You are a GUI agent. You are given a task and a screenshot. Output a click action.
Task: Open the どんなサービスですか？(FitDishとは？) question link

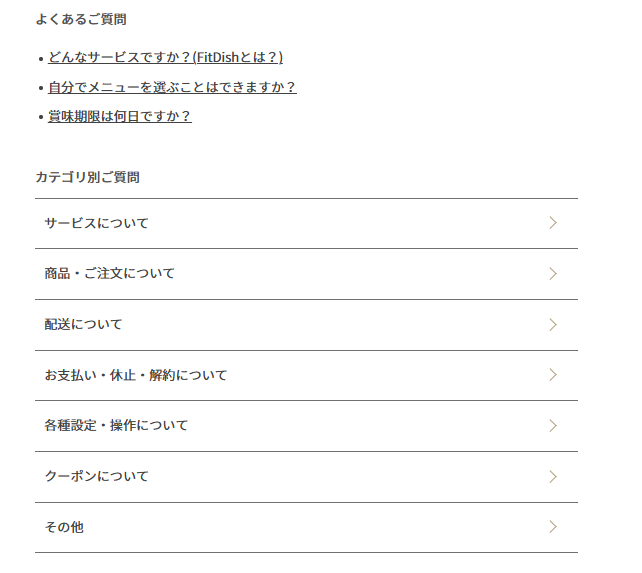coord(165,57)
